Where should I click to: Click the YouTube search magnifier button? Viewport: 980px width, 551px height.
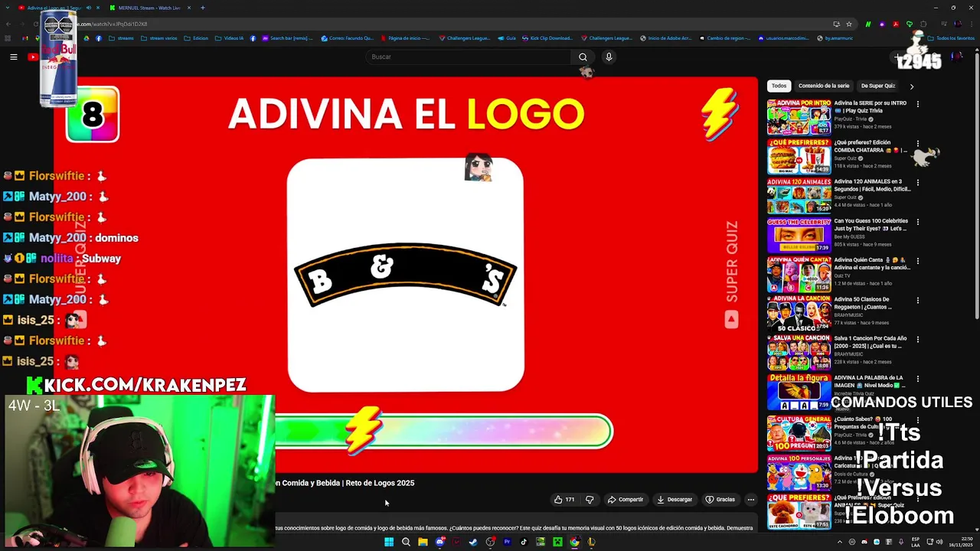click(x=583, y=57)
